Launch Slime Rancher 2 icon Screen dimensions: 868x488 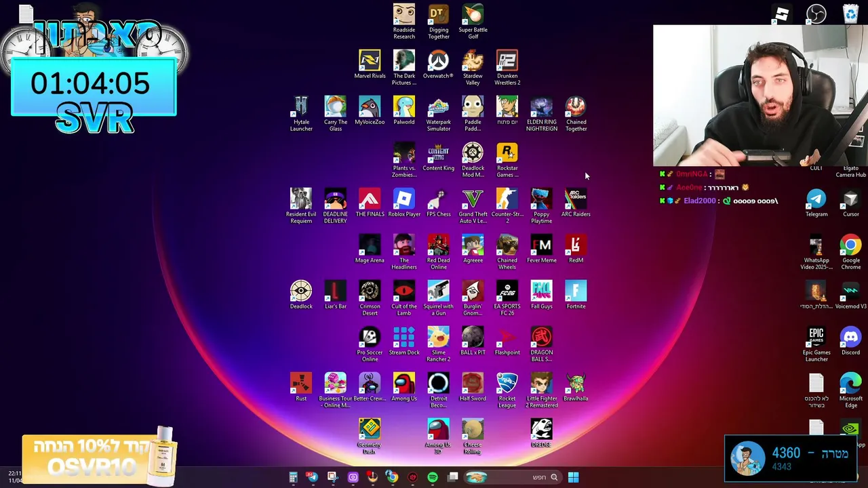[438, 344]
